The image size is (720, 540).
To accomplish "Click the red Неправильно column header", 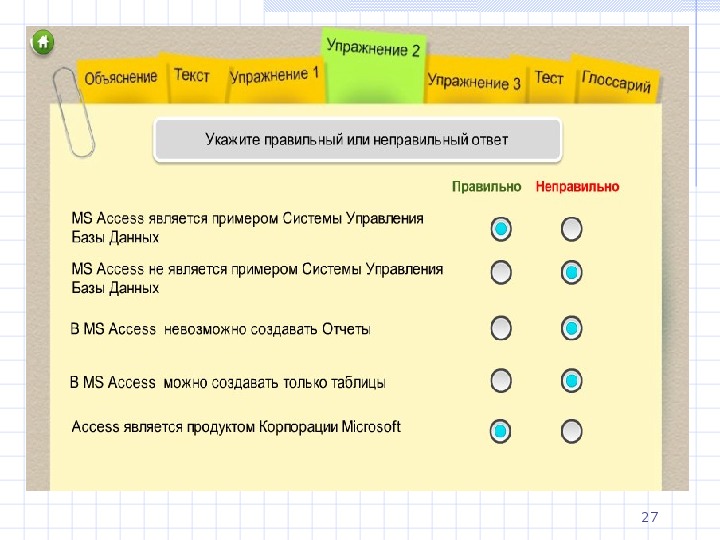I will [577, 186].
